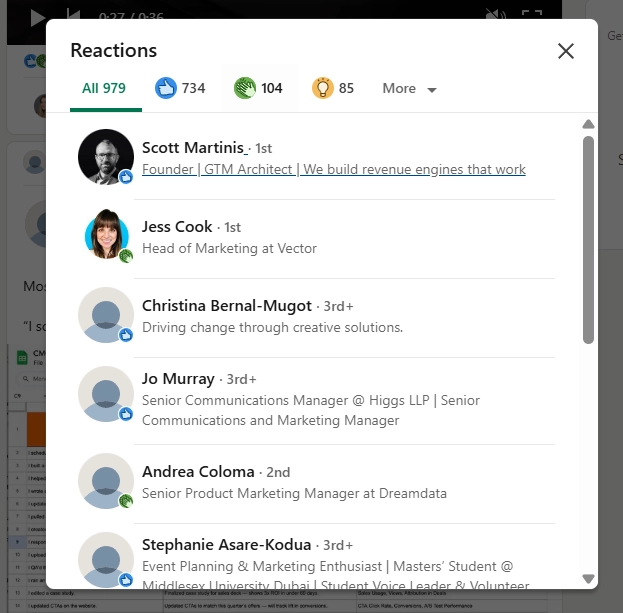Click the green clapping Celebrate tab icon
This screenshot has height=613, width=623.
pos(245,88)
